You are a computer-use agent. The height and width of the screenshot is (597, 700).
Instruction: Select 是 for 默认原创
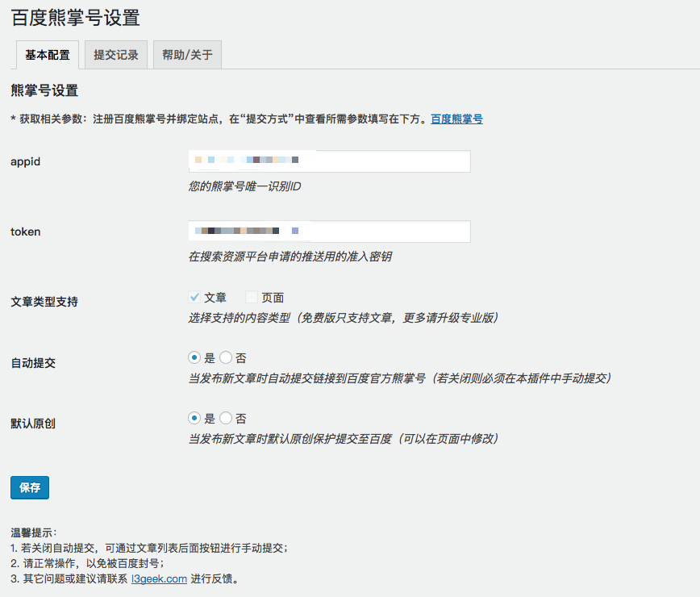point(194,419)
